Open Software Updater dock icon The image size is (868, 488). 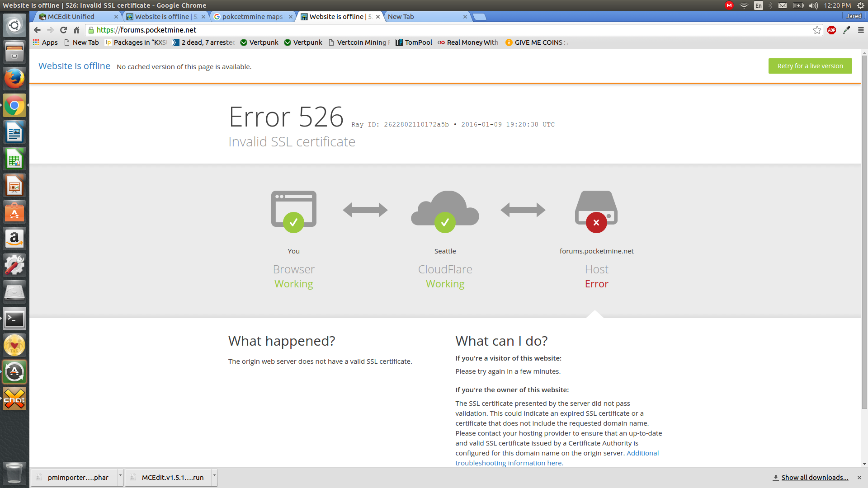(x=14, y=372)
